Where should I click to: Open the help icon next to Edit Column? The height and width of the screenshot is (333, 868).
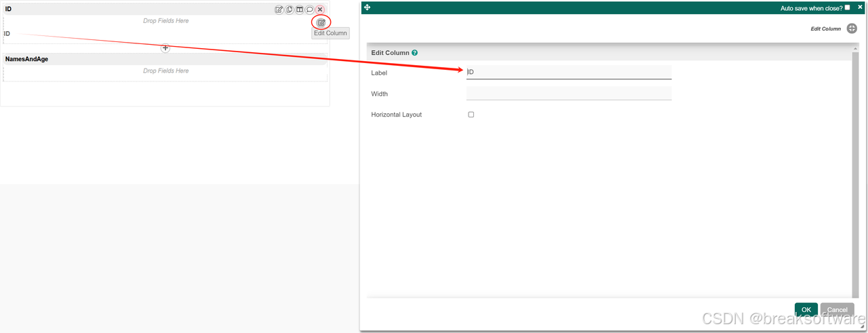(x=414, y=52)
